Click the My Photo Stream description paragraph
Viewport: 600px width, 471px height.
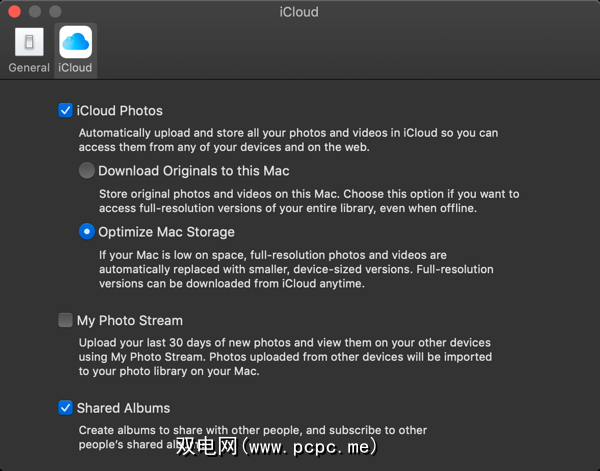286,357
